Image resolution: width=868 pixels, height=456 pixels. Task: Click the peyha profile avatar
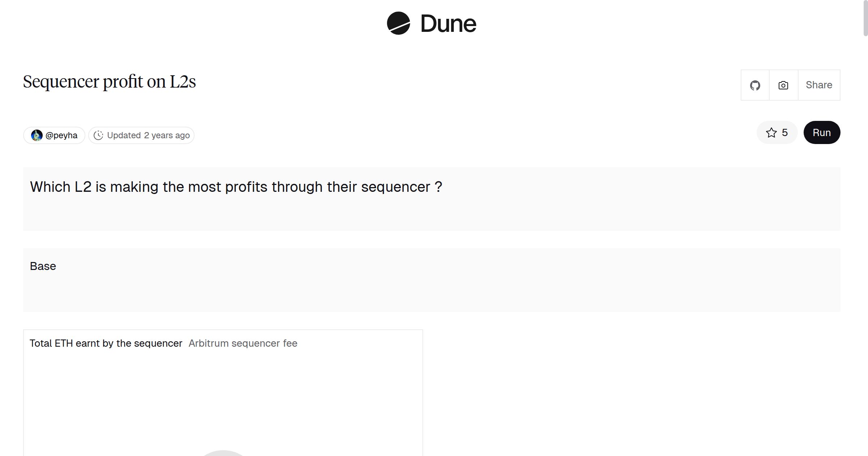tap(37, 135)
